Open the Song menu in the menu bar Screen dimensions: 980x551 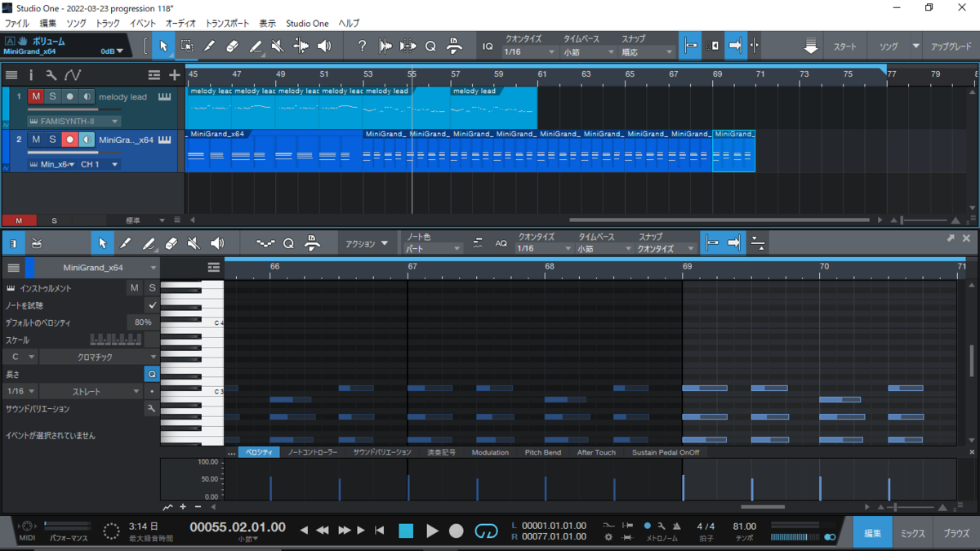[x=76, y=23]
